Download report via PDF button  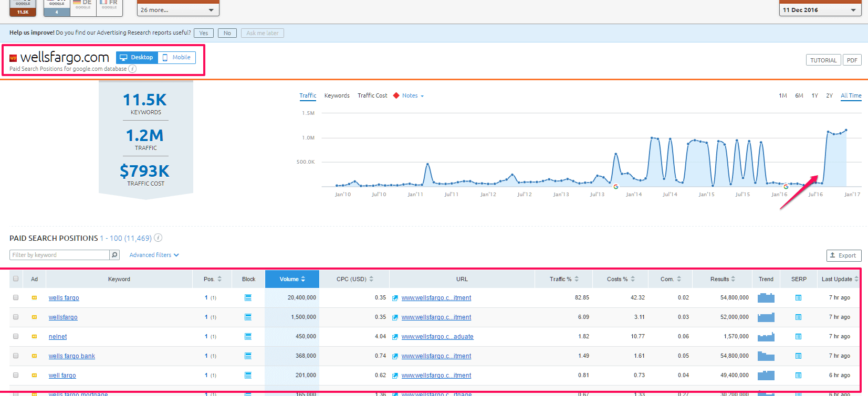click(852, 60)
